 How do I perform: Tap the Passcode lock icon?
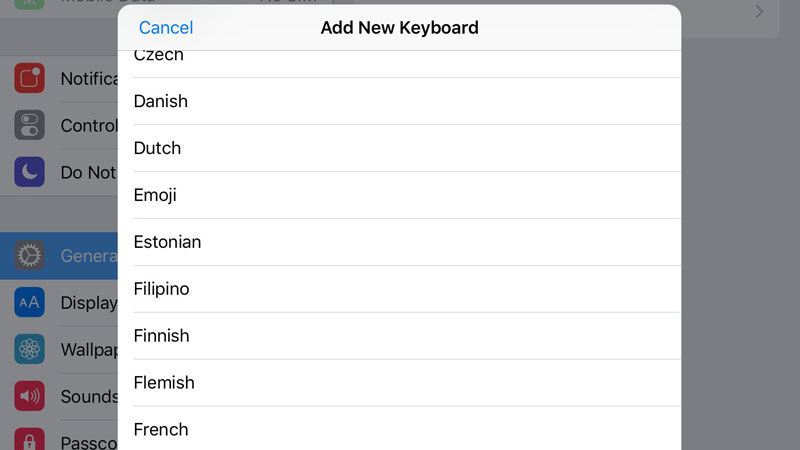[x=30, y=439]
